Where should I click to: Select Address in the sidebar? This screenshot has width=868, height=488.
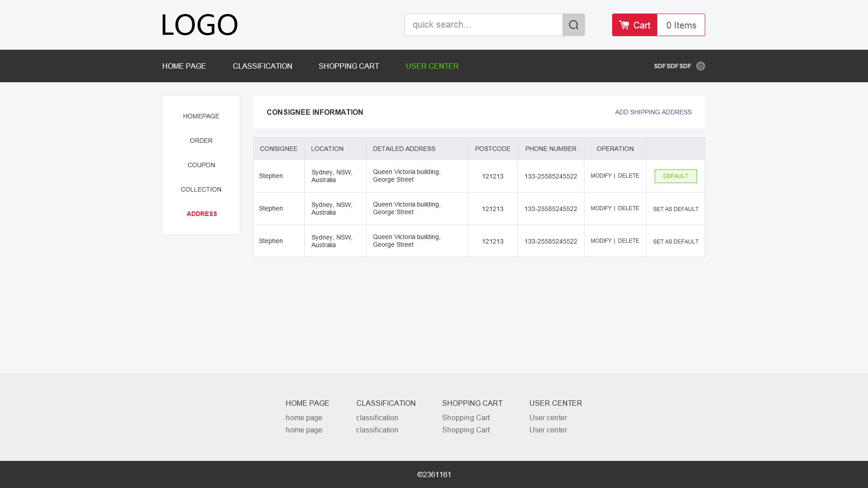pos(202,214)
